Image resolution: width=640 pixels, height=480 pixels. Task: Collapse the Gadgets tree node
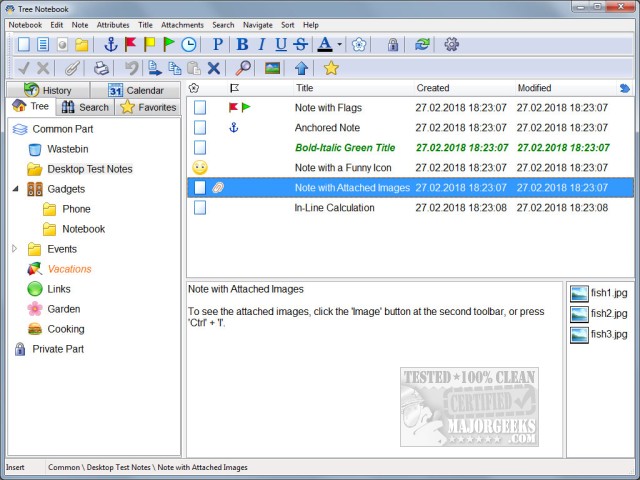pyautogui.click(x=15, y=189)
